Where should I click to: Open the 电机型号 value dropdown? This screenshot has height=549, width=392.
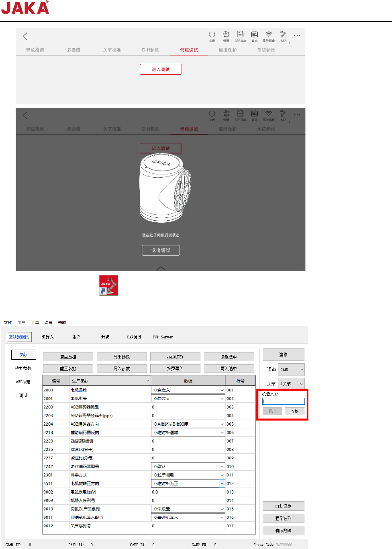[x=188, y=398]
